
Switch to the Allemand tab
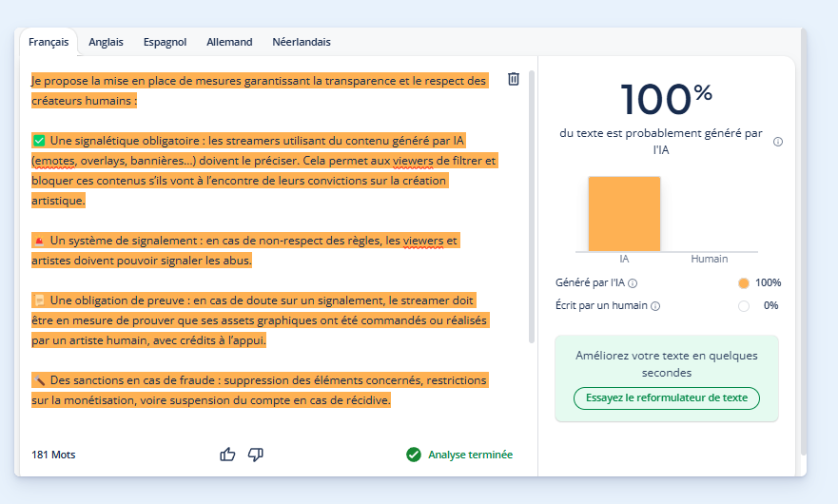[x=229, y=42]
